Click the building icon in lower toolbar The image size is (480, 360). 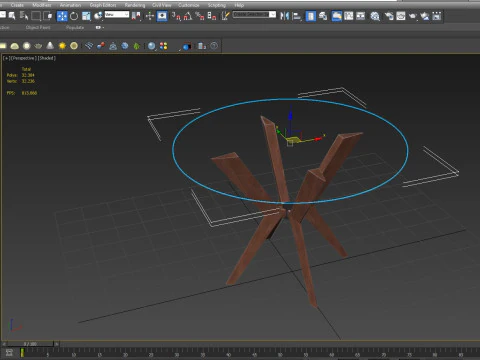pyautogui.click(x=202, y=46)
